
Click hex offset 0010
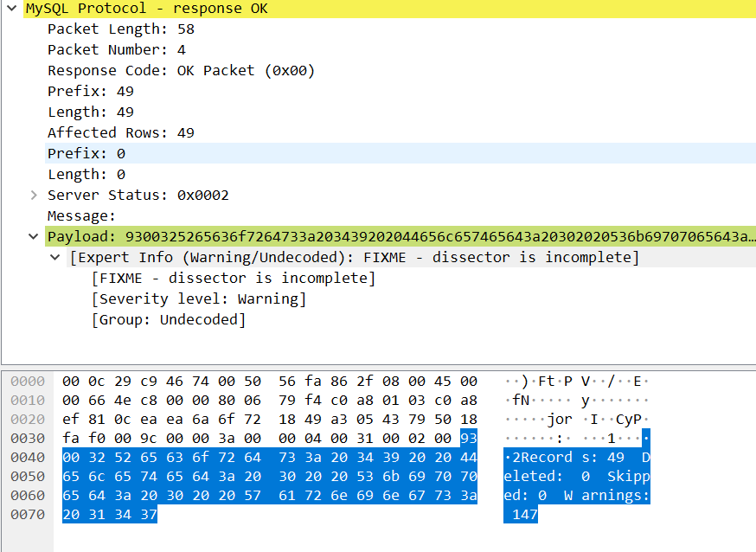click(28, 400)
